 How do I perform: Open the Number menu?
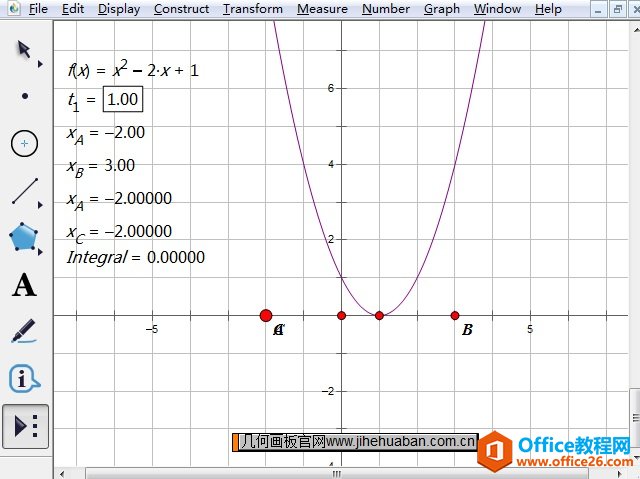click(x=386, y=9)
